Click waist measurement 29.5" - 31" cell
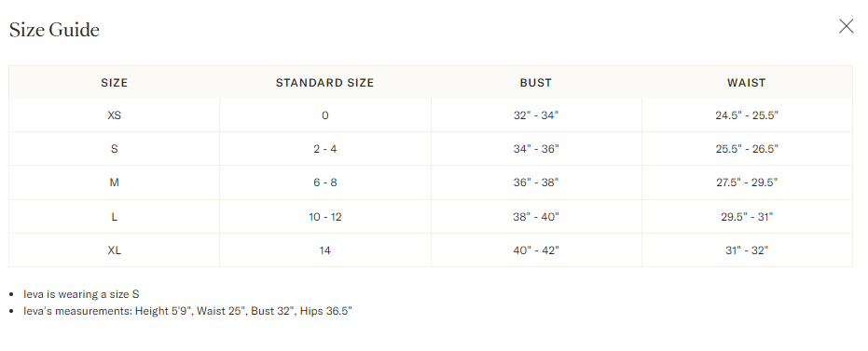 click(x=747, y=217)
